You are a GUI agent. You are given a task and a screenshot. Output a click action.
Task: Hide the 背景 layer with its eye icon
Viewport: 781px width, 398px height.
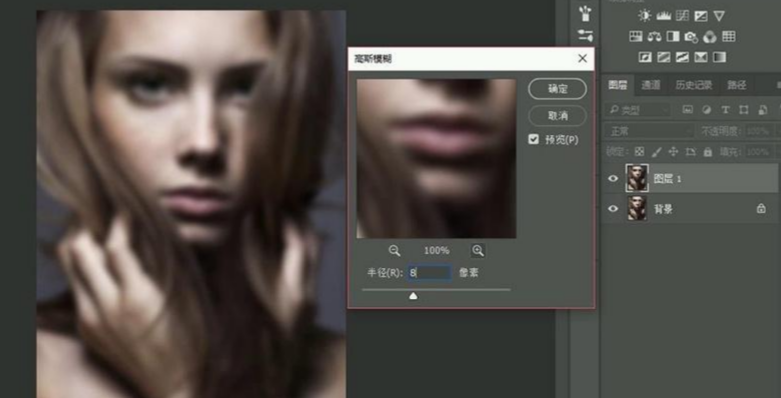click(x=613, y=209)
